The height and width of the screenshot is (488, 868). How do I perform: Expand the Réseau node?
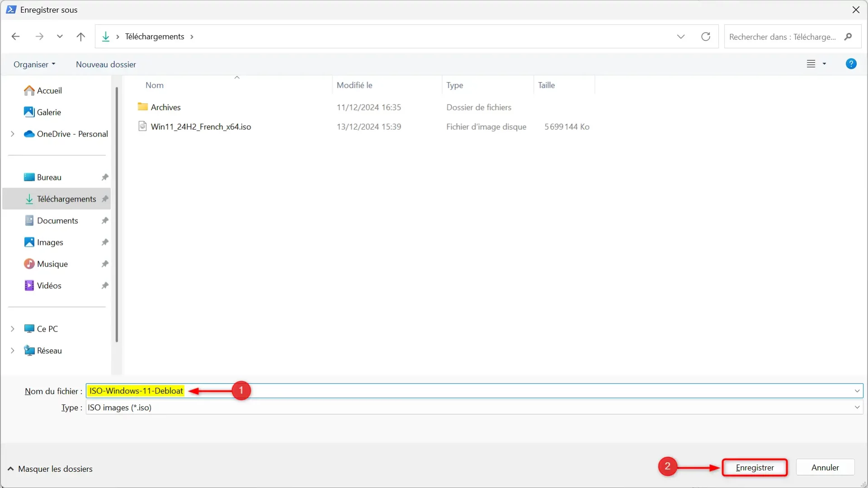pyautogui.click(x=13, y=351)
